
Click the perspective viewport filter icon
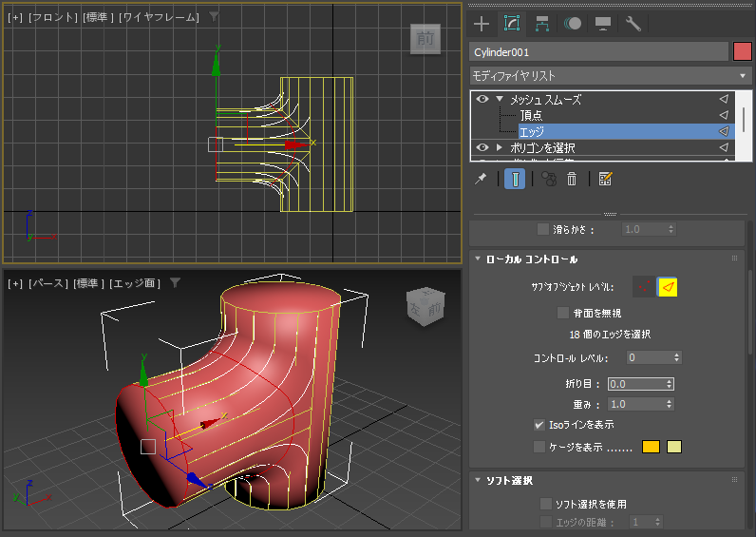pyautogui.click(x=175, y=282)
